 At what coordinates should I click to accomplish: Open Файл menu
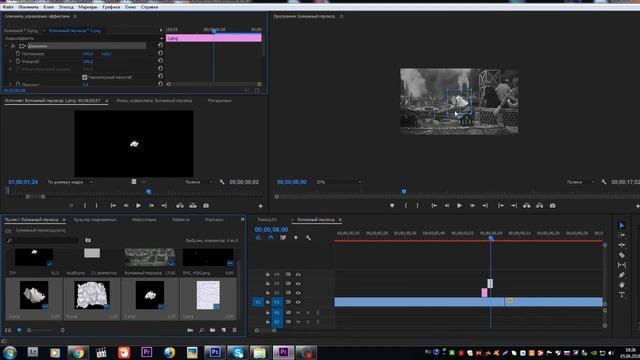click(x=8, y=7)
